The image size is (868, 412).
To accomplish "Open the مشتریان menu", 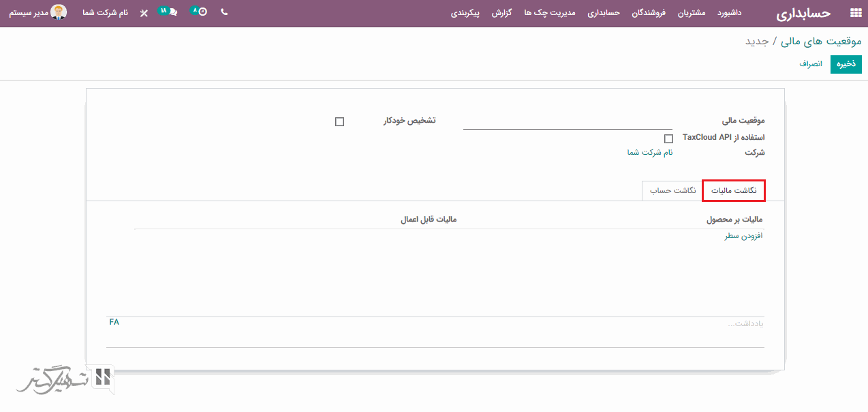I will [692, 13].
